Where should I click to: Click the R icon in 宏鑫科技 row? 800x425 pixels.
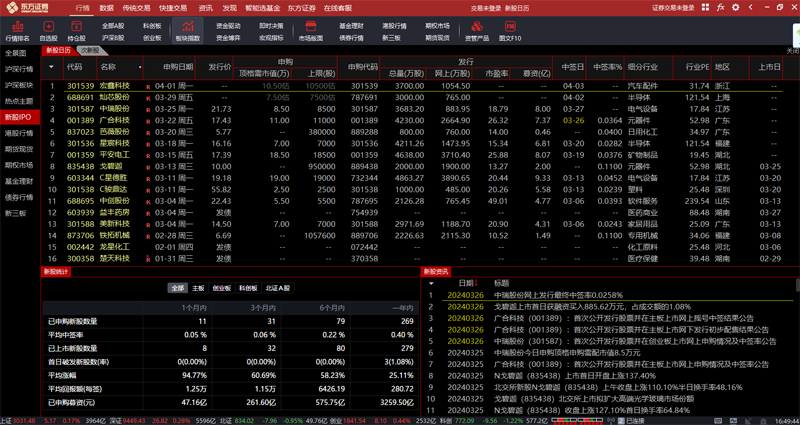tap(148, 87)
